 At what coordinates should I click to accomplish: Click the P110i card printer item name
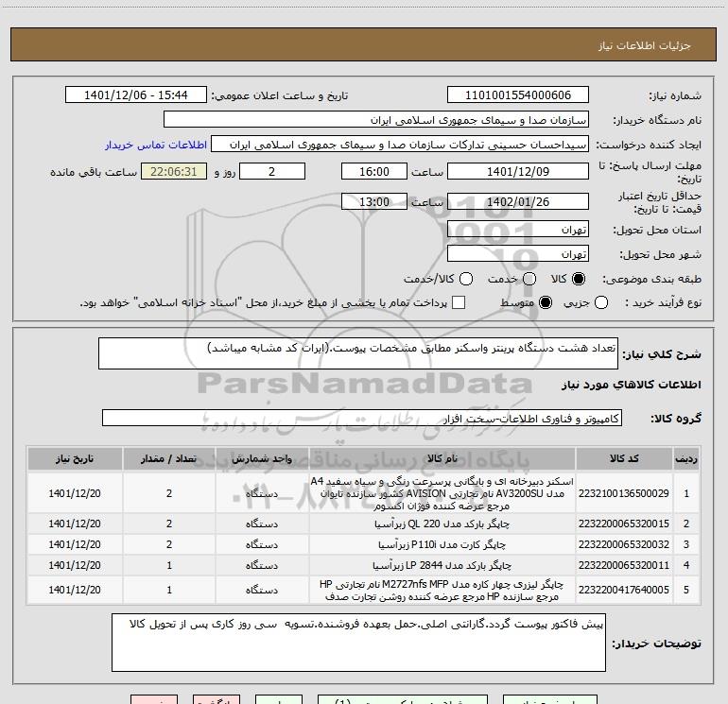click(442, 544)
